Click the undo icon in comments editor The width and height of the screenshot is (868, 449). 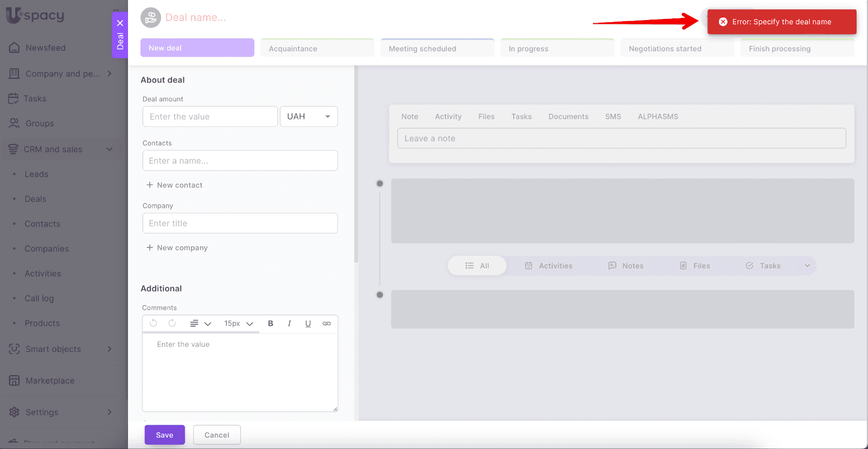154,324
